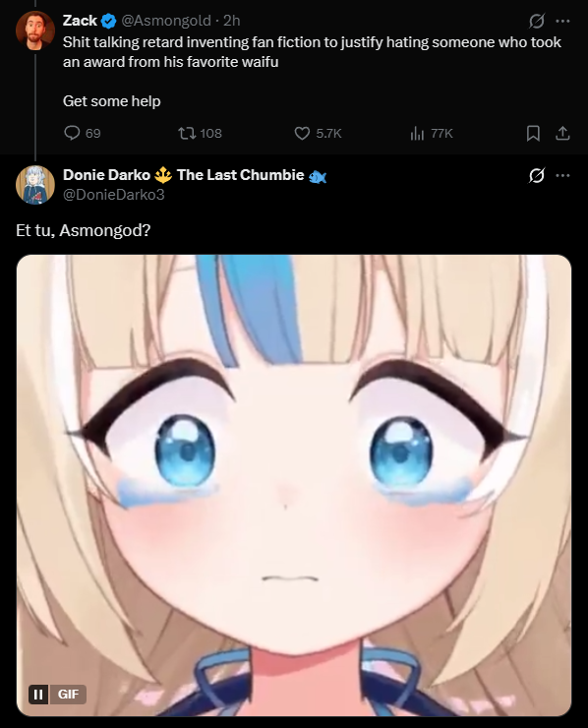Like Zack's tweet with 5.7K likes

302,134
